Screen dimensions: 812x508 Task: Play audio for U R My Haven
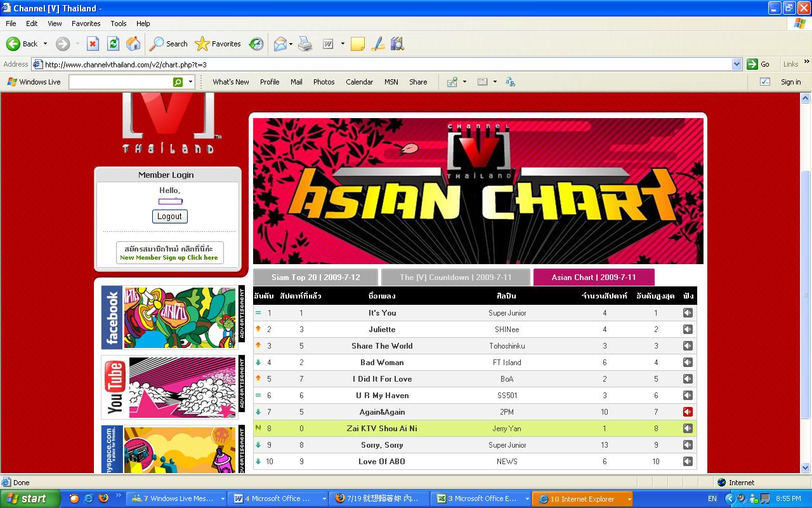coord(688,396)
